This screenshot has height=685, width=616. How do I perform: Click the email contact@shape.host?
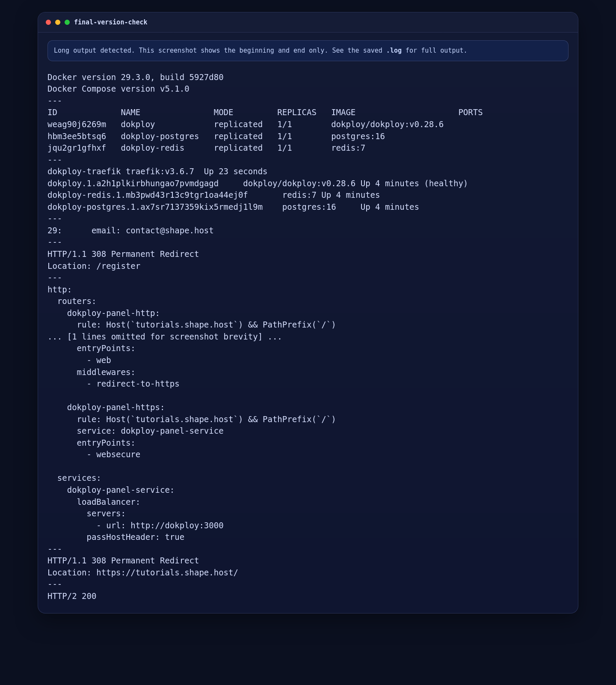click(x=170, y=231)
